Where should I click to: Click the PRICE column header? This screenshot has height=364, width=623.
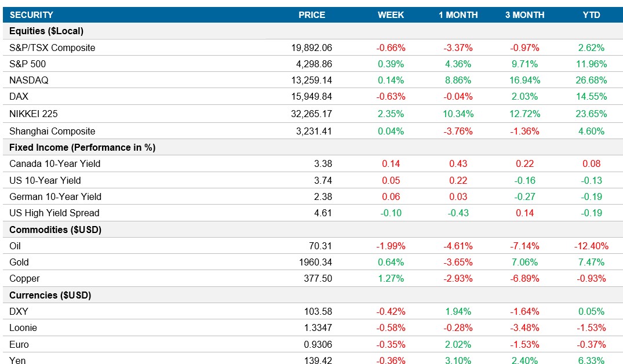coord(311,14)
